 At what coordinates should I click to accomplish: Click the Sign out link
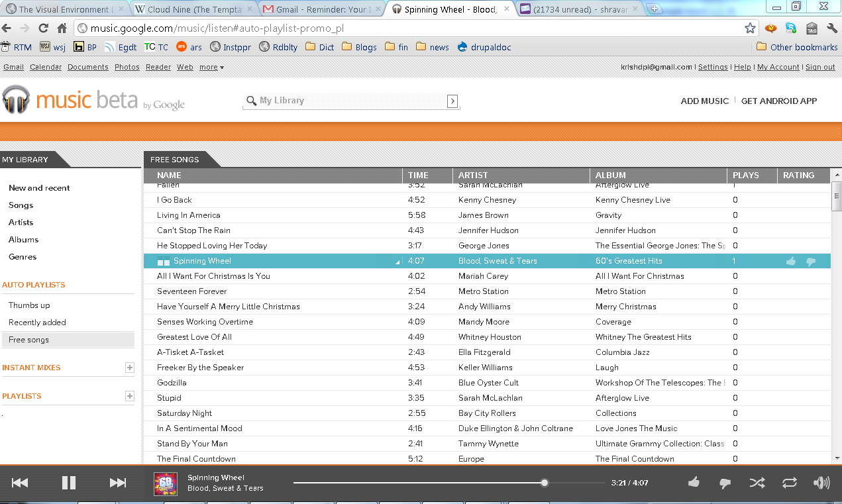pyautogui.click(x=820, y=67)
